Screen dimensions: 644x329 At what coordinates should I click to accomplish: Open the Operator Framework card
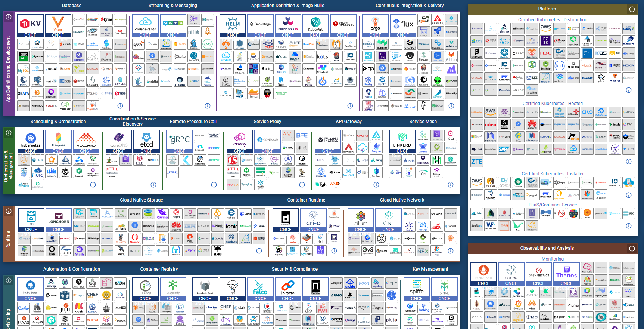[x=343, y=26]
